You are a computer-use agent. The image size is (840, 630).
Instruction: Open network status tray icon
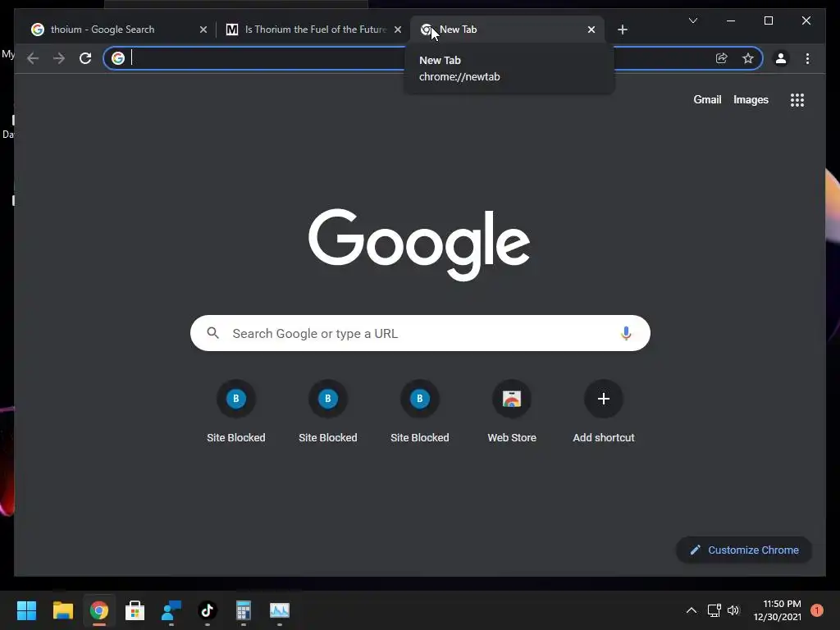coord(714,610)
